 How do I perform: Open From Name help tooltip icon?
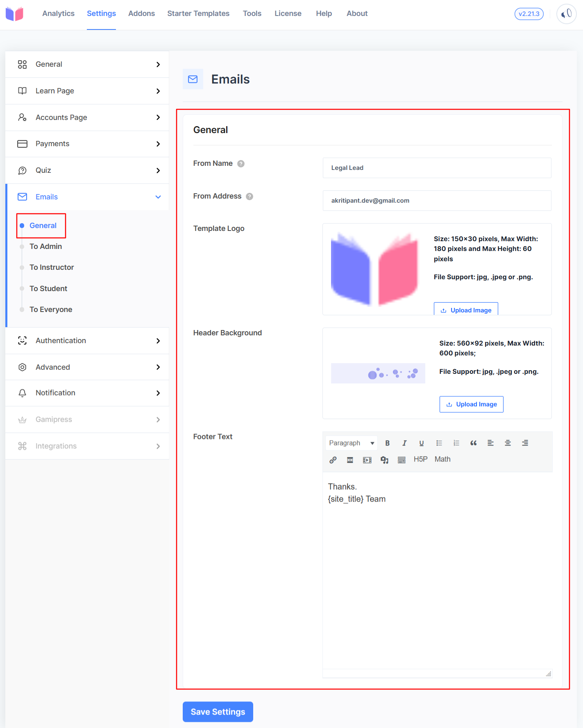click(x=241, y=164)
